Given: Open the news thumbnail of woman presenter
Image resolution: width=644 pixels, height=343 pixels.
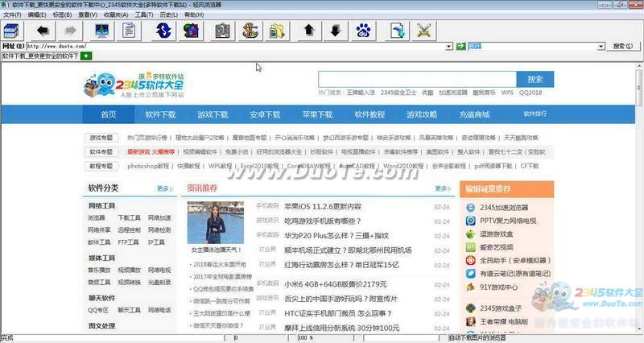Looking at the screenshot, I should coord(216,223).
